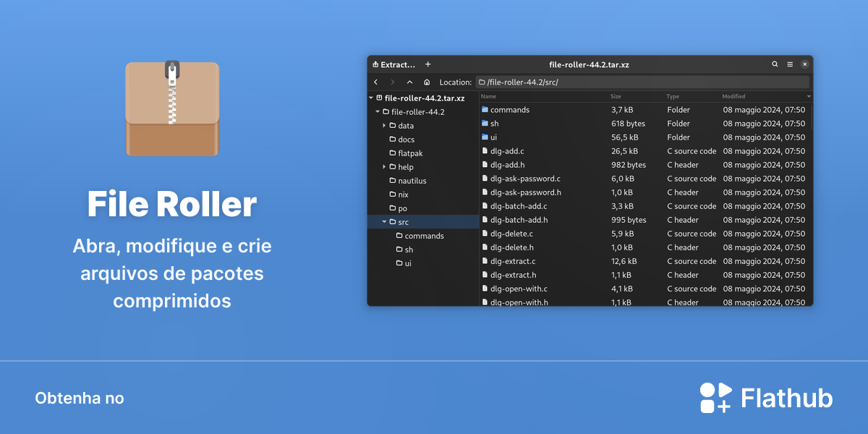
Task: Click the dlg-ask-password.h file icon
Action: (x=485, y=192)
